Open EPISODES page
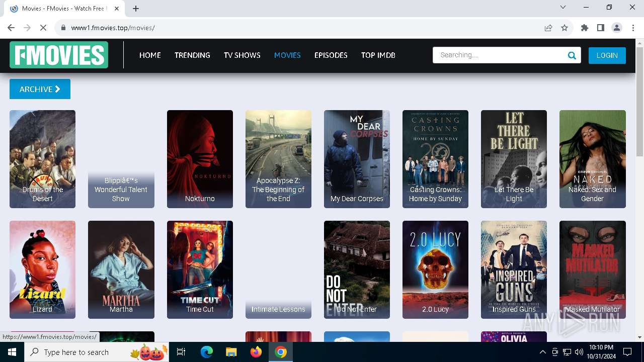Viewport: 644px width, 362px height. coord(331,55)
